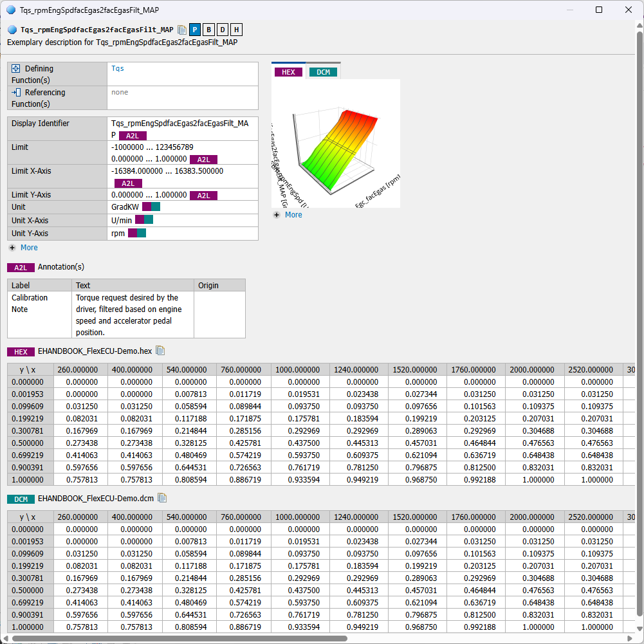
Task: Select the 1000.000000 column header in HEX table
Action: [300, 370]
